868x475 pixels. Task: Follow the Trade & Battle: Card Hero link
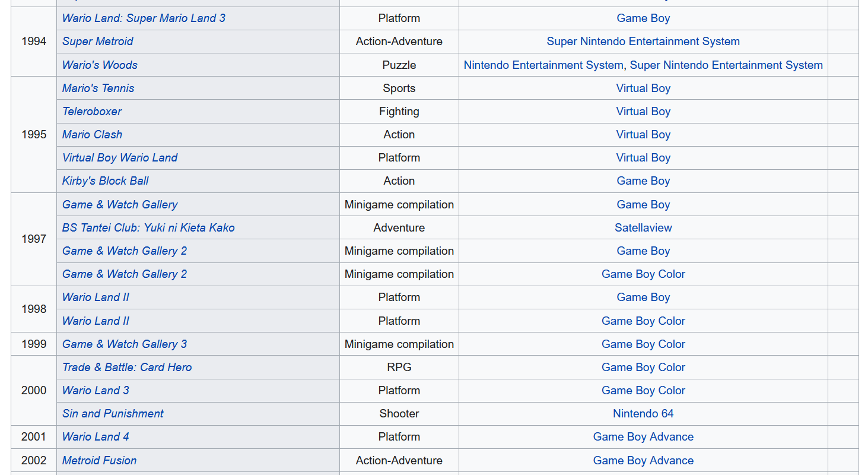pos(127,368)
